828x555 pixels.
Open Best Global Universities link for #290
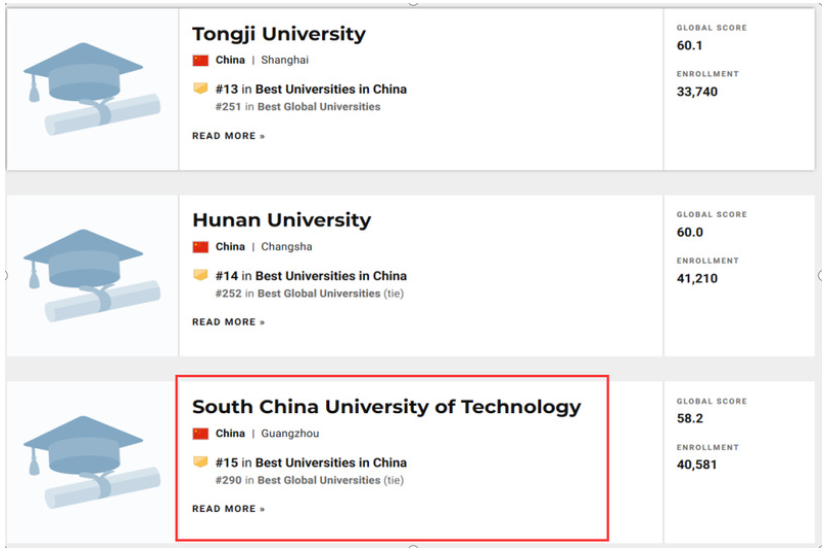pyautogui.click(x=319, y=480)
